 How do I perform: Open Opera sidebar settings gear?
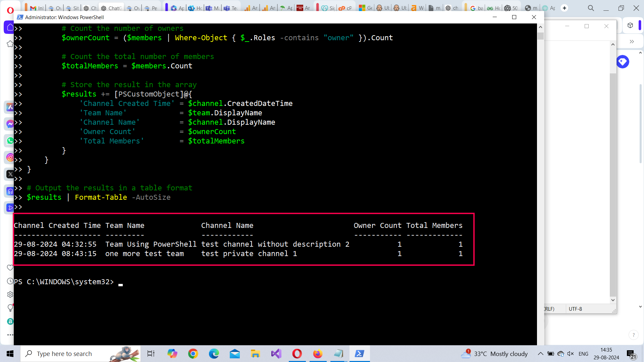point(10,294)
